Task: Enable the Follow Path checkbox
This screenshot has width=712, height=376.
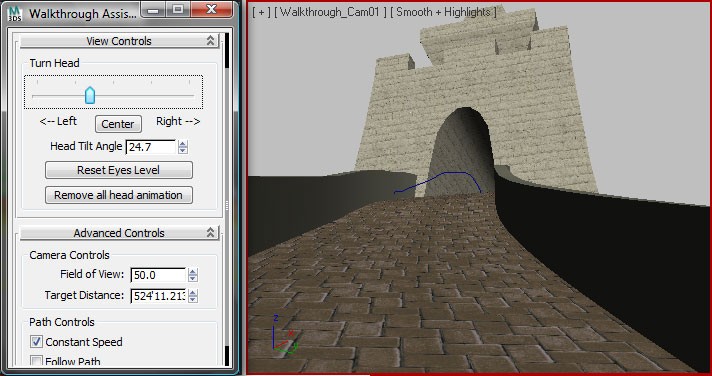Action: tap(36, 361)
